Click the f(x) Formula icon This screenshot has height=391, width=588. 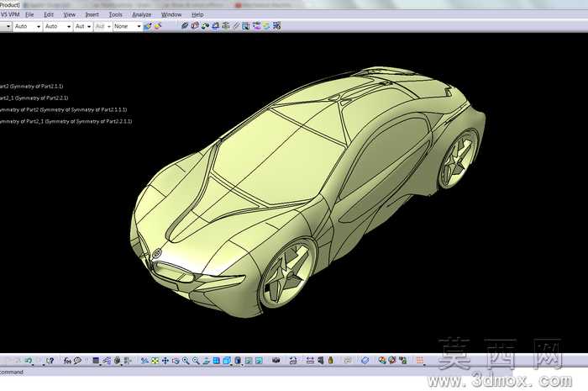67,361
